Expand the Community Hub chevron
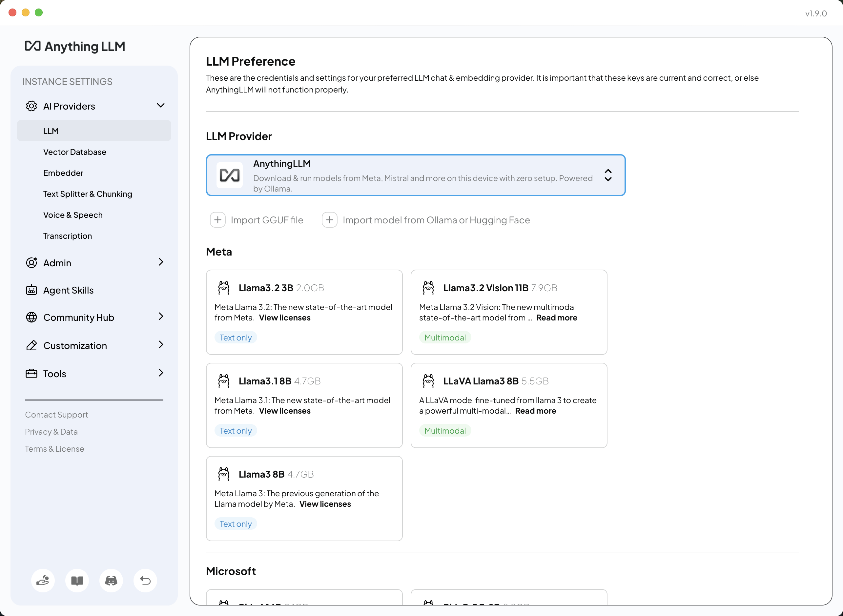The image size is (843, 616). click(x=161, y=316)
